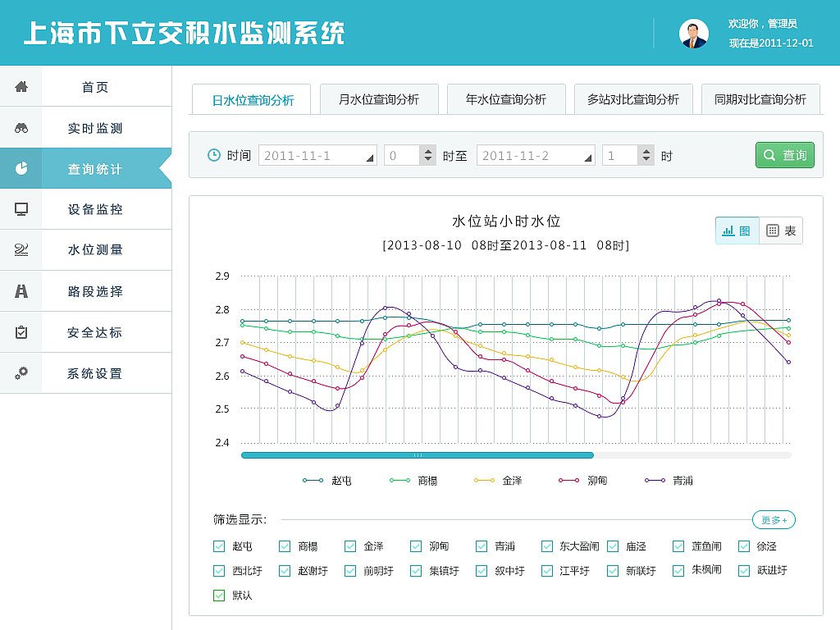840x630 pixels.
Task: Click the clock icon beside 时间
Action: (214, 155)
